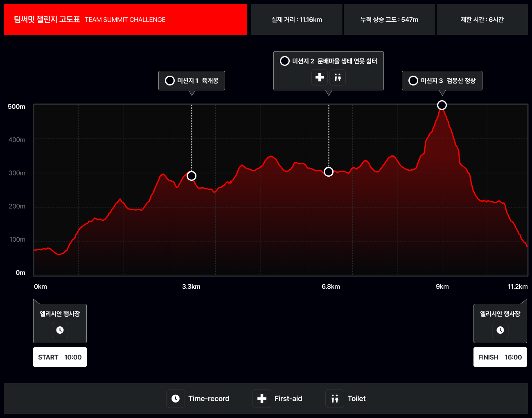532x418 pixels.
Task: Click the First-aid legend cross icon
Action: click(262, 398)
